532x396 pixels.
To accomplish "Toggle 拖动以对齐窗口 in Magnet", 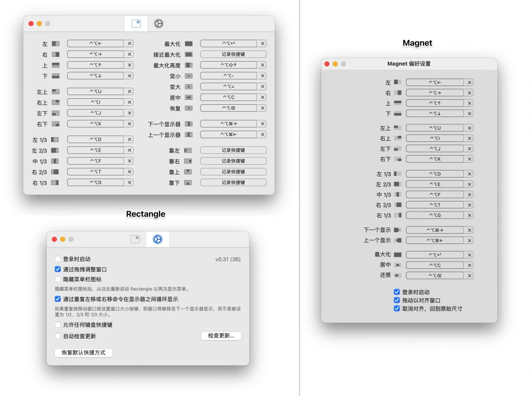I will 397,300.
